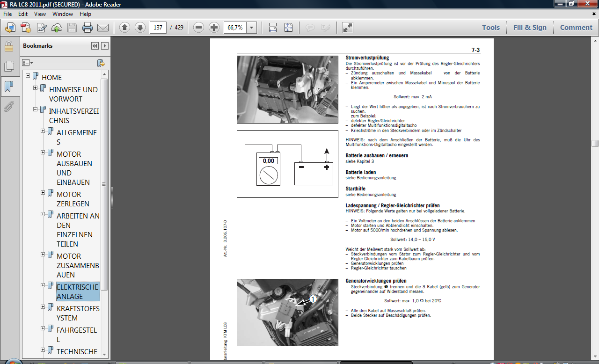Zoom out with the minus button
The image size is (599, 364).
coord(199,28)
